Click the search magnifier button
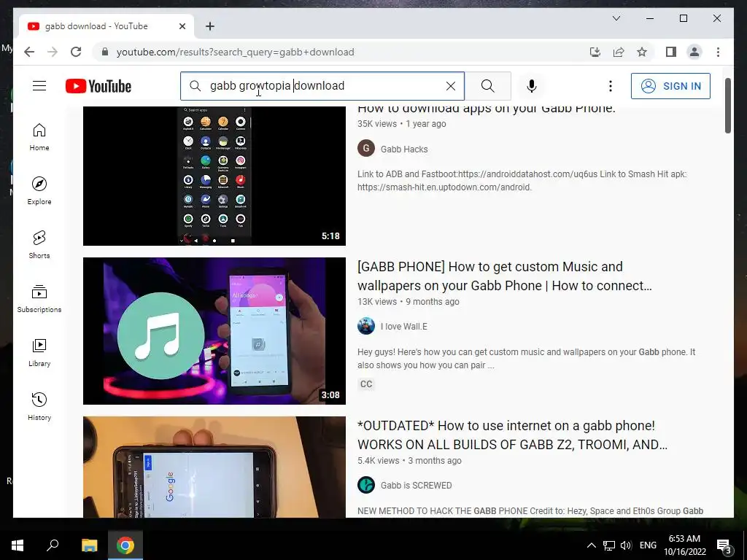Screen dimensions: 747x560 [x=488, y=86]
